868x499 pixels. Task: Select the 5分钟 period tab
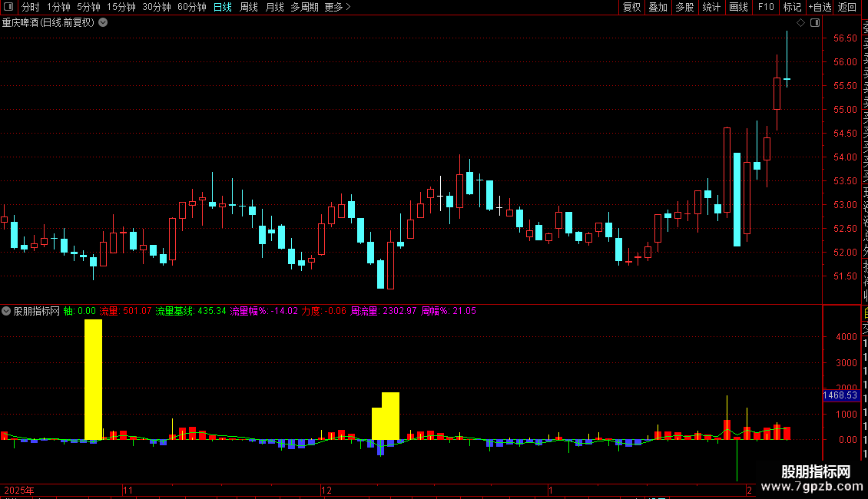(x=88, y=7)
